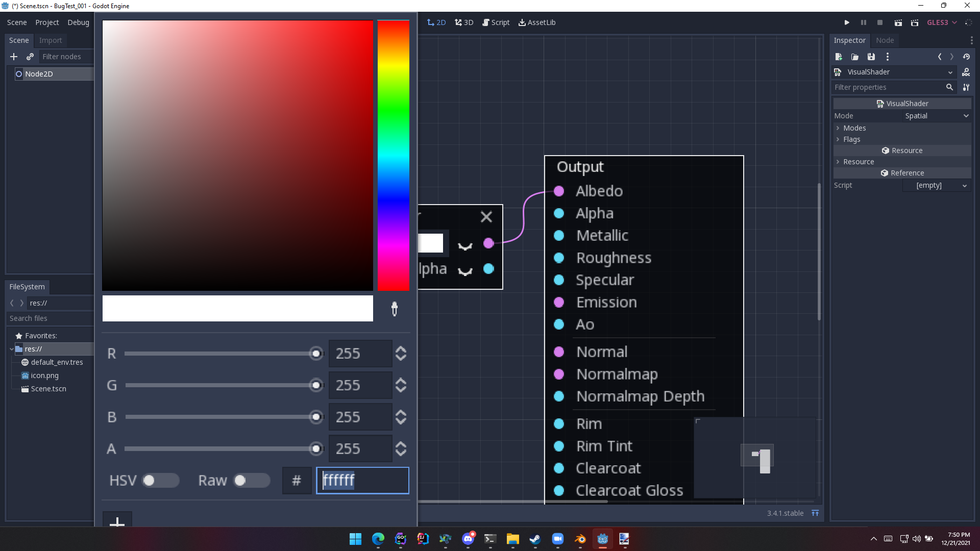Open the GLES3 renderer dropdown

(x=941, y=22)
